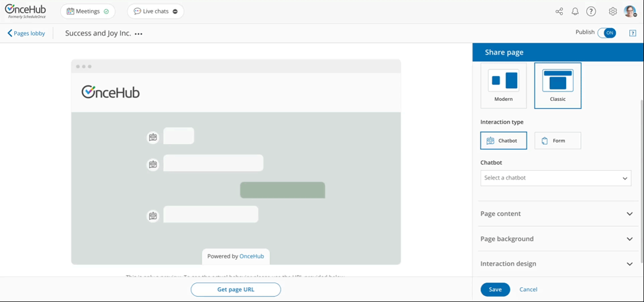Choose the Form interaction type

pos(558,141)
